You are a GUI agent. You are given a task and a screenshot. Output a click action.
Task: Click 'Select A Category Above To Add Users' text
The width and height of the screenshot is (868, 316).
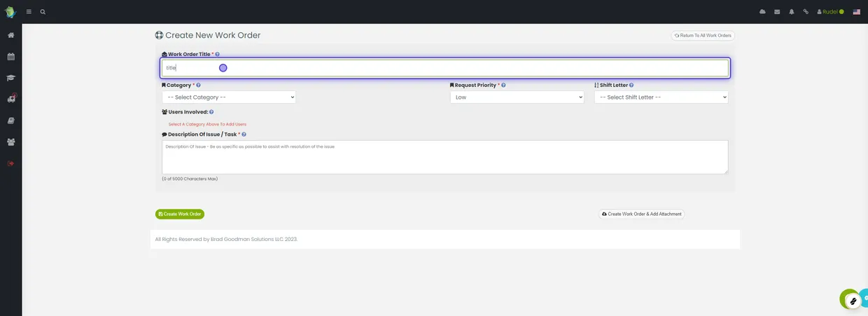[207, 124]
